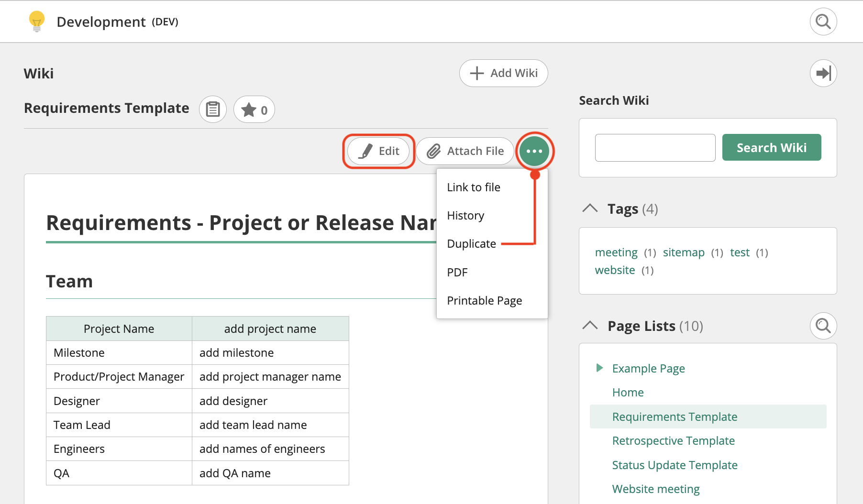Click the clipboard icon next to Requirements Template
Image resolution: width=863 pixels, height=504 pixels.
coord(213,110)
